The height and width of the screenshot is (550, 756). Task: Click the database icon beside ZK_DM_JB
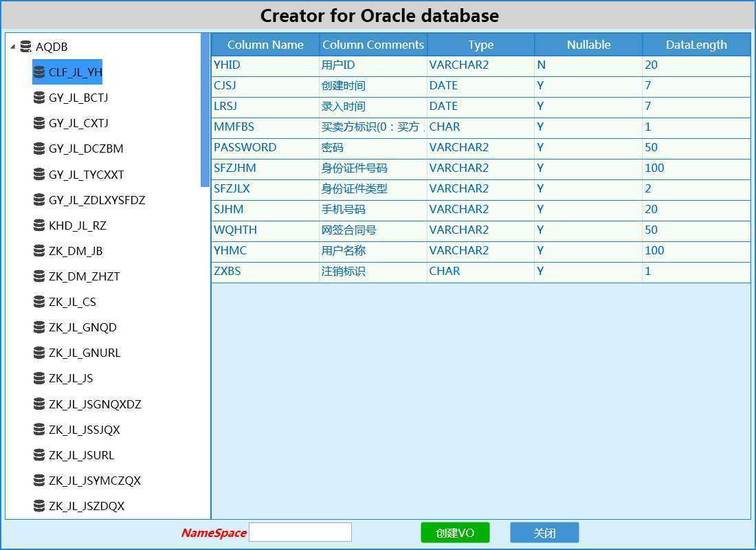pos(39,251)
